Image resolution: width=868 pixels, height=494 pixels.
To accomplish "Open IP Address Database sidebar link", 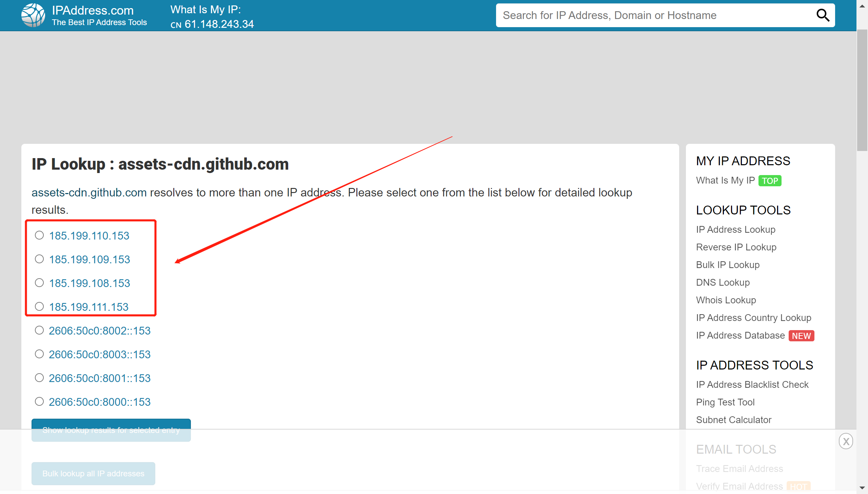I will pyautogui.click(x=741, y=335).
